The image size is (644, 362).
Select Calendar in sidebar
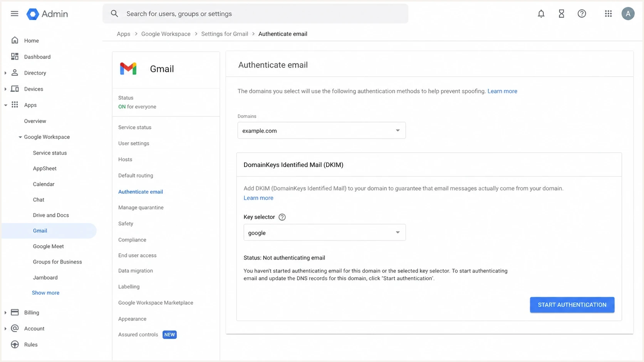point(44,184)
